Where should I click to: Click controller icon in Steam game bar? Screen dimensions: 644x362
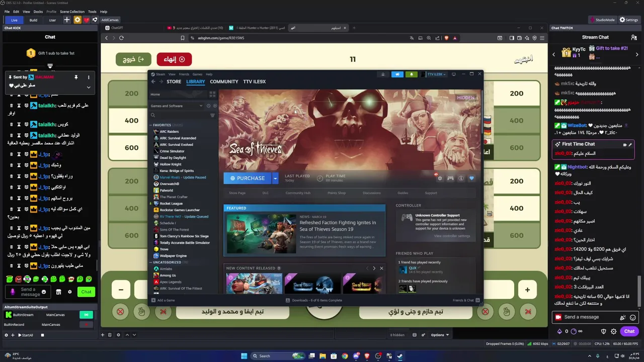pos(450,178)
